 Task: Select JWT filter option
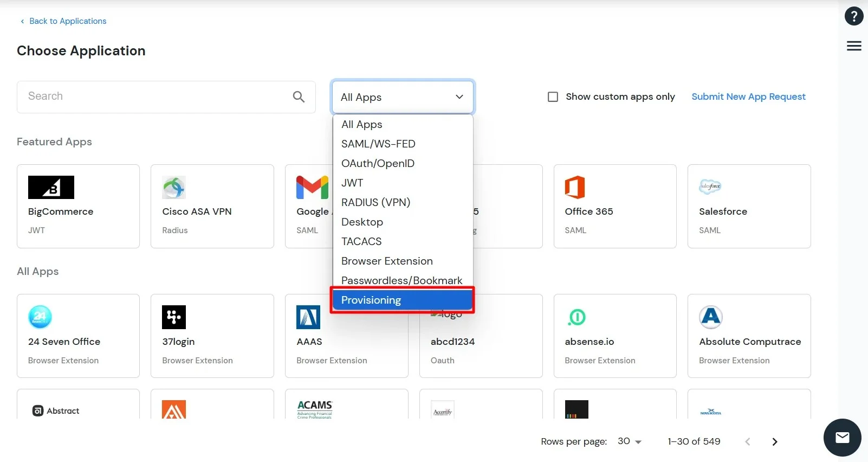pos(403,183)
